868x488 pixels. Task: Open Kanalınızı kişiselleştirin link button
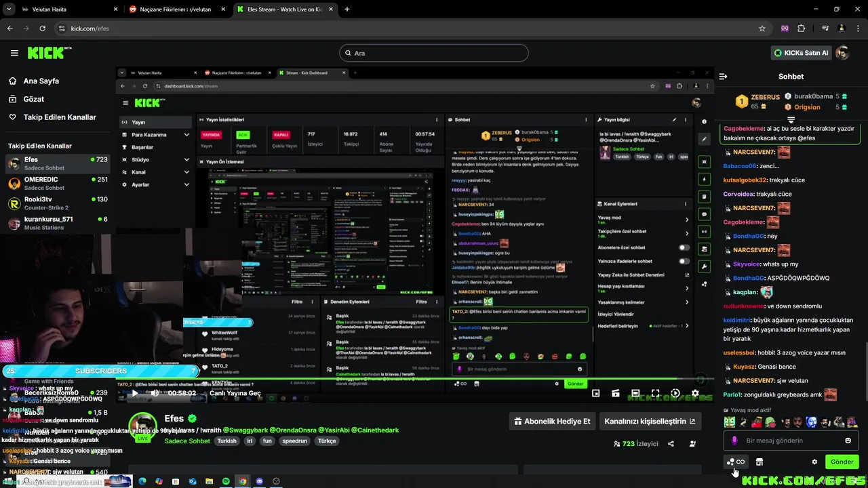coord(650,421)
